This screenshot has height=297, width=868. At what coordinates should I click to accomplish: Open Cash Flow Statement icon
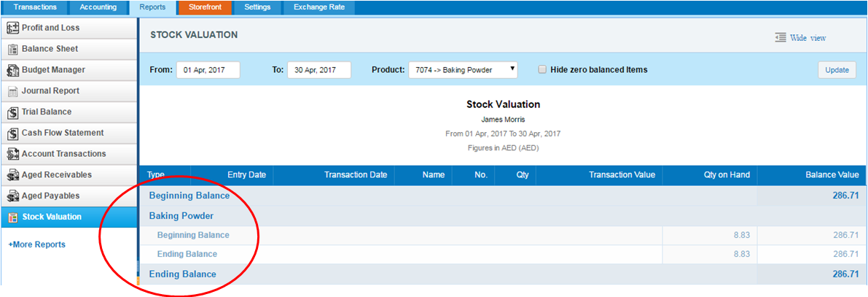tap(12, 133)
